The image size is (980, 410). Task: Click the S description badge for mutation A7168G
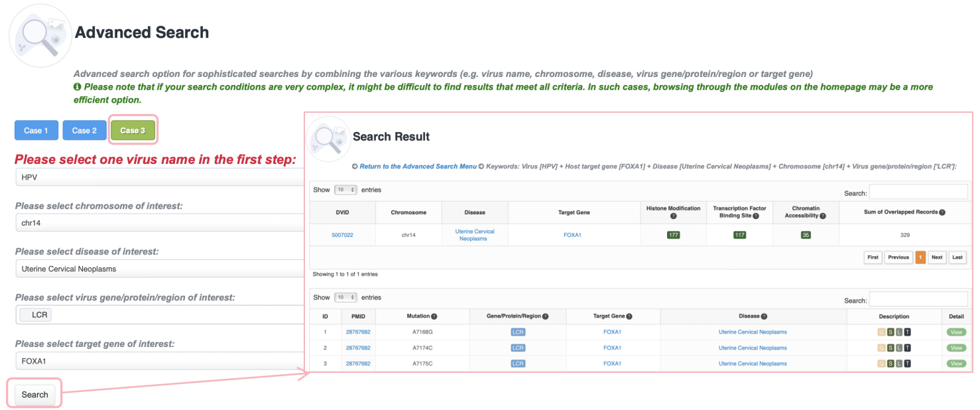click(x=890, y=332)
